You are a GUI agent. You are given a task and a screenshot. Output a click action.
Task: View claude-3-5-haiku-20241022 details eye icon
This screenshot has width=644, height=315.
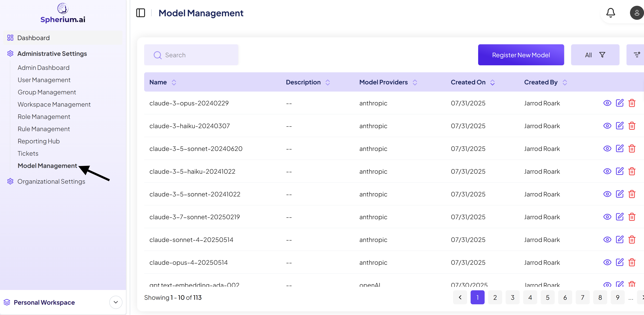point(607,171)
